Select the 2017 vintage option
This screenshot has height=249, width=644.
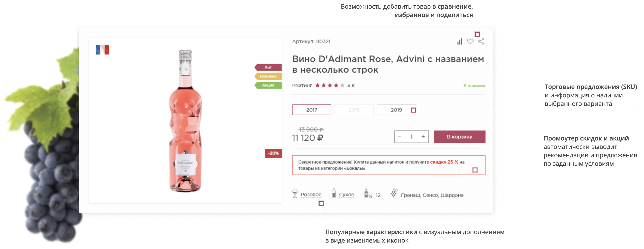tap(312, 110)
